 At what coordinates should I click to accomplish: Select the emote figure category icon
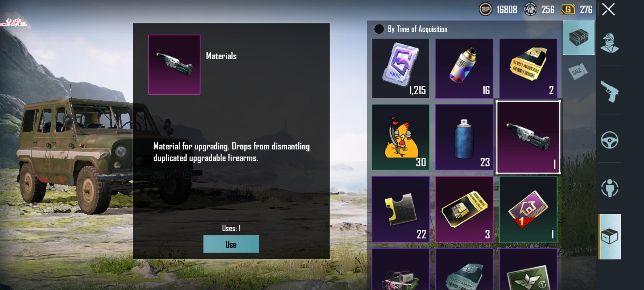tap(610, 188)
